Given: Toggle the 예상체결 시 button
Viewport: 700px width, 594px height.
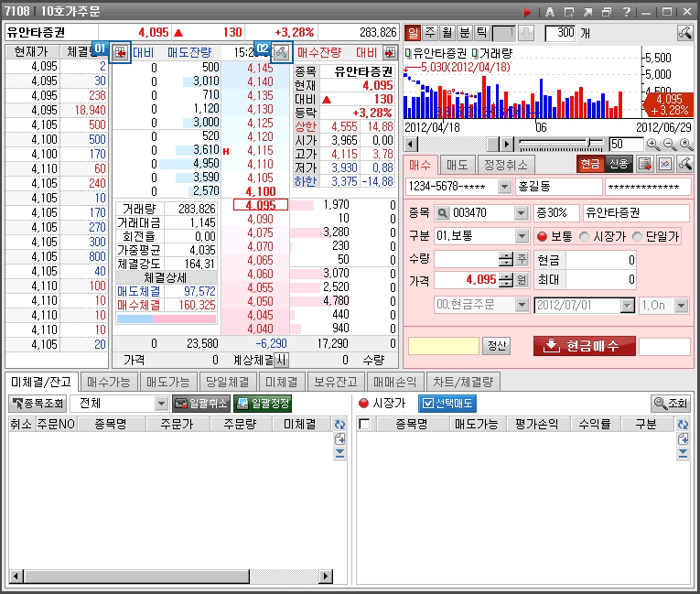Looking at the screenshot, I should click(x=281, y=360).
